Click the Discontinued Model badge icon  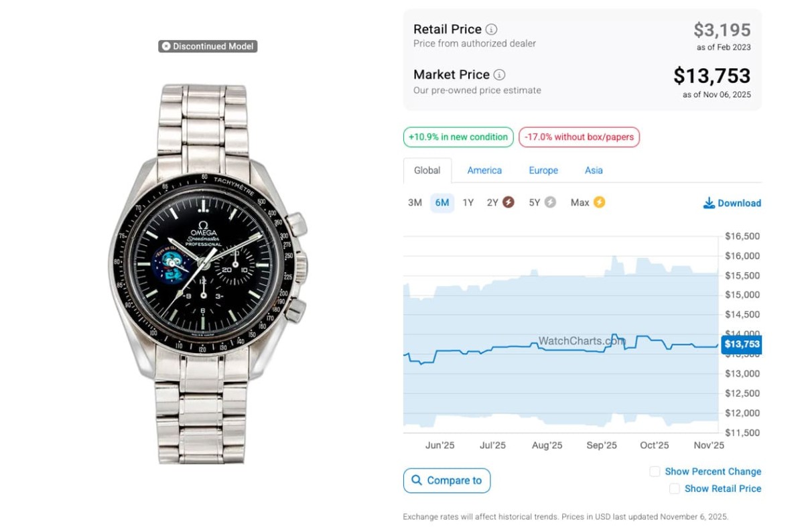166,46
